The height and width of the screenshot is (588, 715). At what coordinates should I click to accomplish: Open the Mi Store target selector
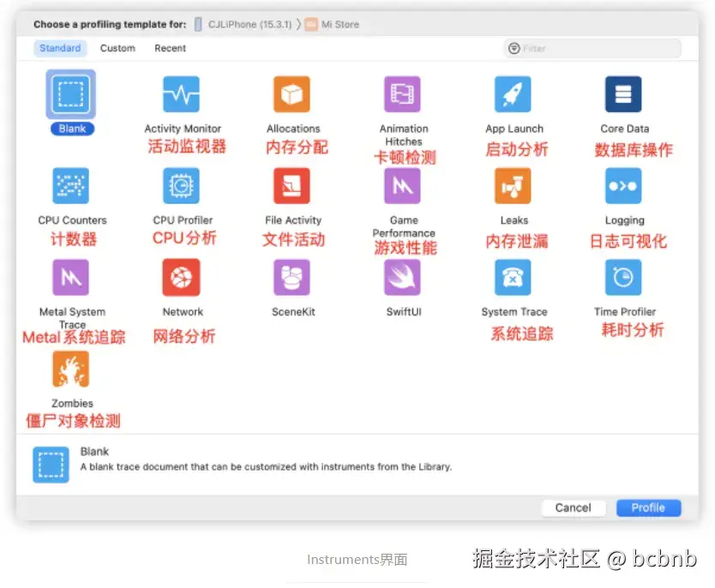click(332, 24)
